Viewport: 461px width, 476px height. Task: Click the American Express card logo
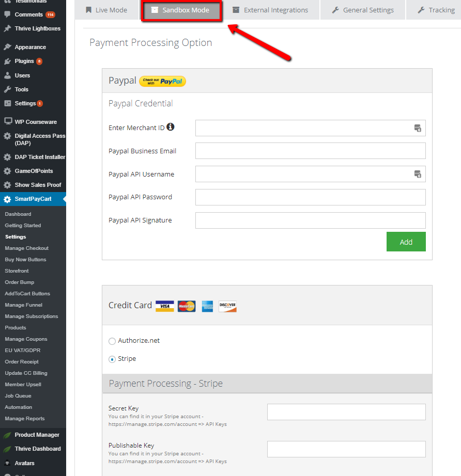coord(208,306)
